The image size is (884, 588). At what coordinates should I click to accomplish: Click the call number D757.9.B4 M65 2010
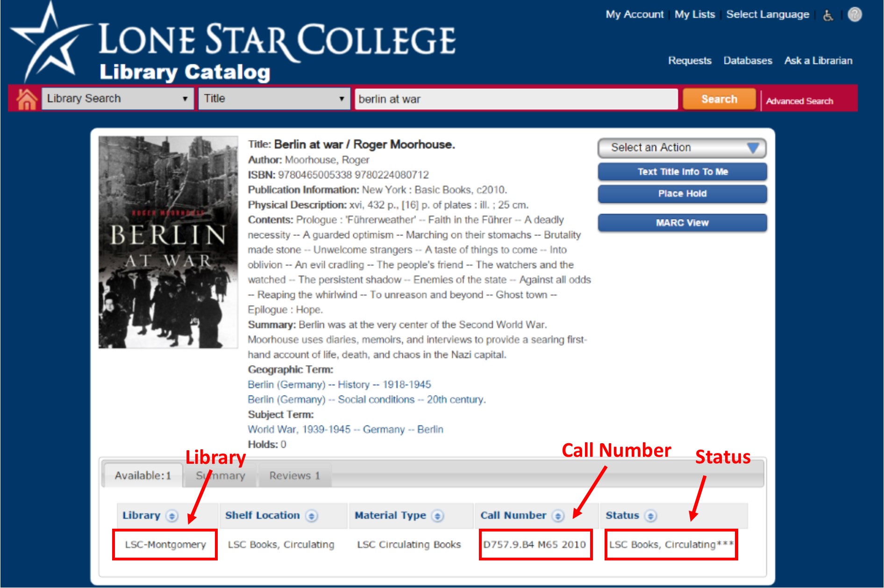[535, 545]
